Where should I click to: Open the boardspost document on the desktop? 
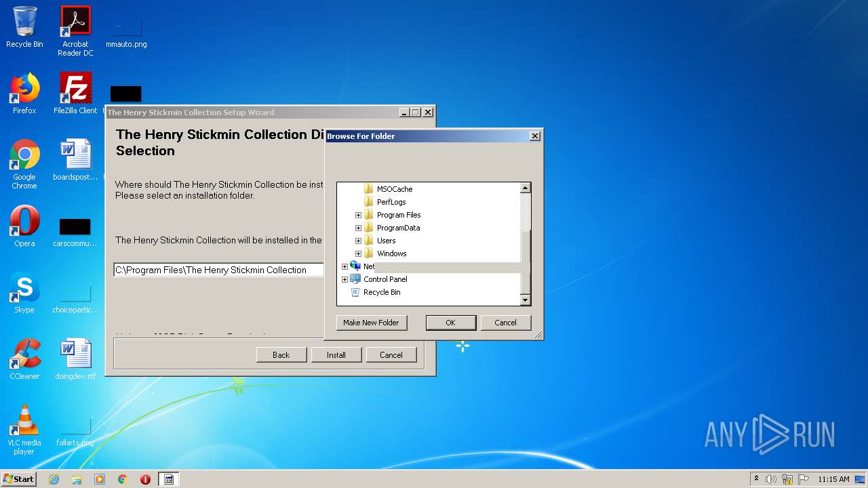pyautogui.click(x=75, y=160)
